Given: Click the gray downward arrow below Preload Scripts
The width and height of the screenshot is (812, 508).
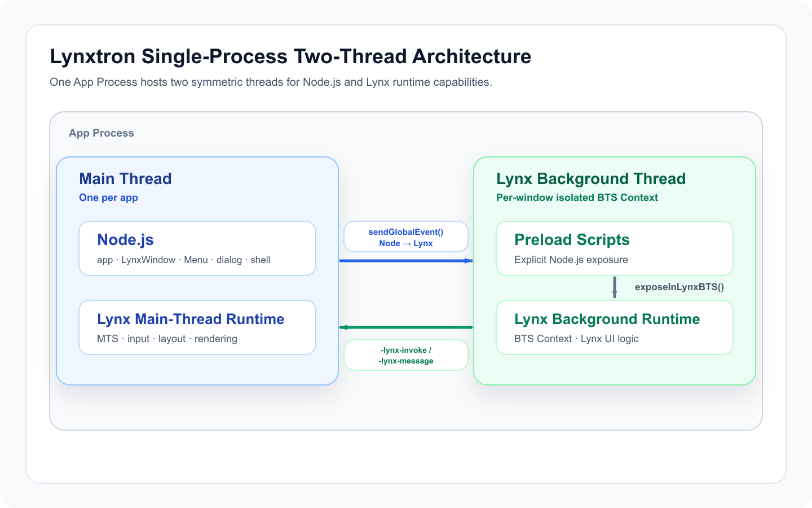Looking at the screenshot, I should pyautogui.click(x=615, y=287).
